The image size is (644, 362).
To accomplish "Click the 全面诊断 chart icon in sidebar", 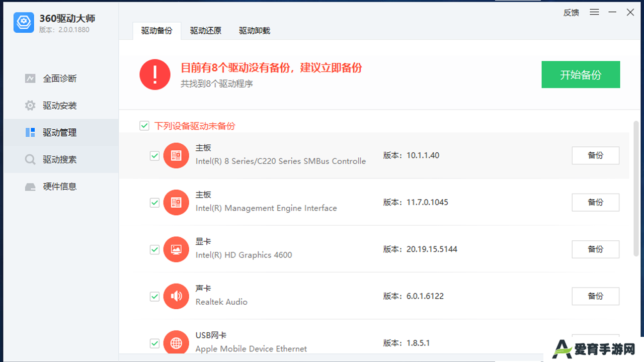I will click(30, 78).
